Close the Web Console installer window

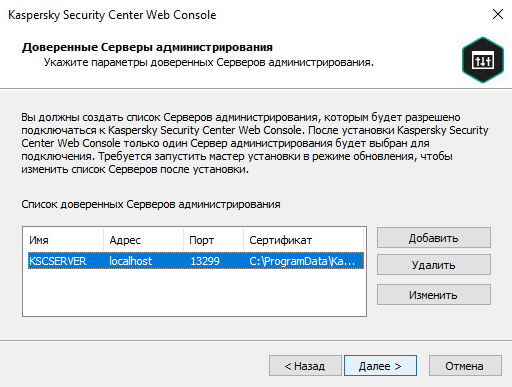click(498, 14)
